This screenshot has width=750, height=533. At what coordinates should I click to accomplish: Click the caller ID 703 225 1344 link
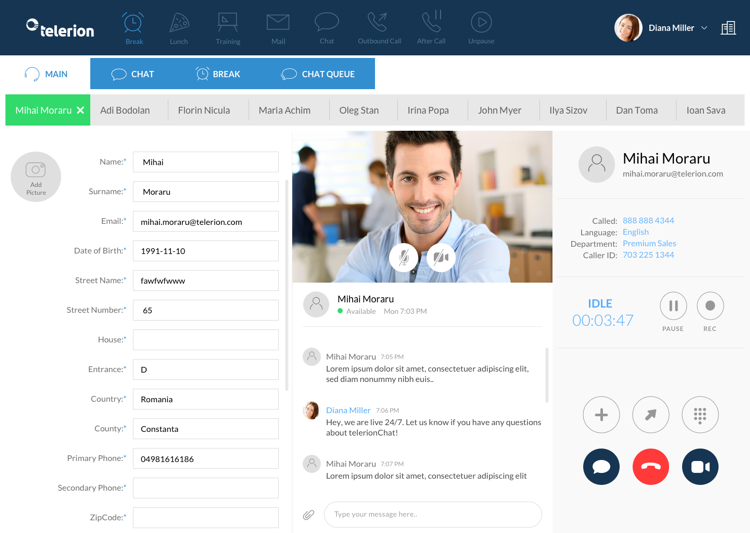[x=648, y=255]
